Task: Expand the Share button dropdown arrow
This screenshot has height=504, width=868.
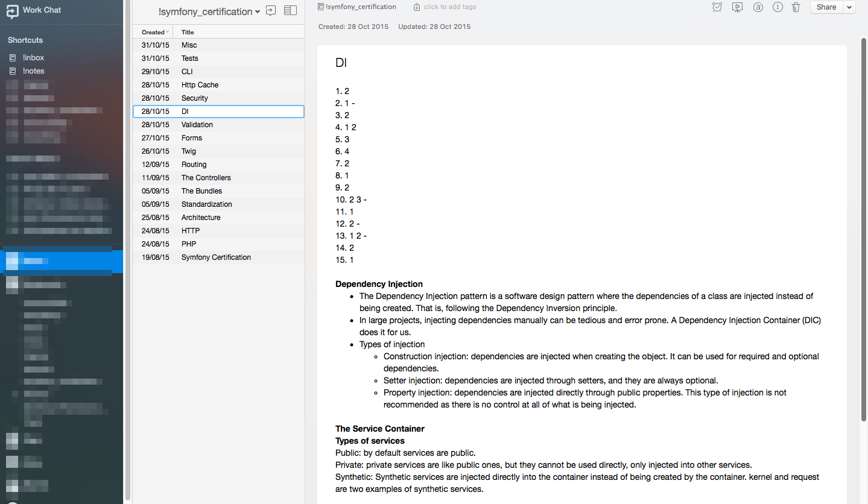Action: tap(849, 7)
